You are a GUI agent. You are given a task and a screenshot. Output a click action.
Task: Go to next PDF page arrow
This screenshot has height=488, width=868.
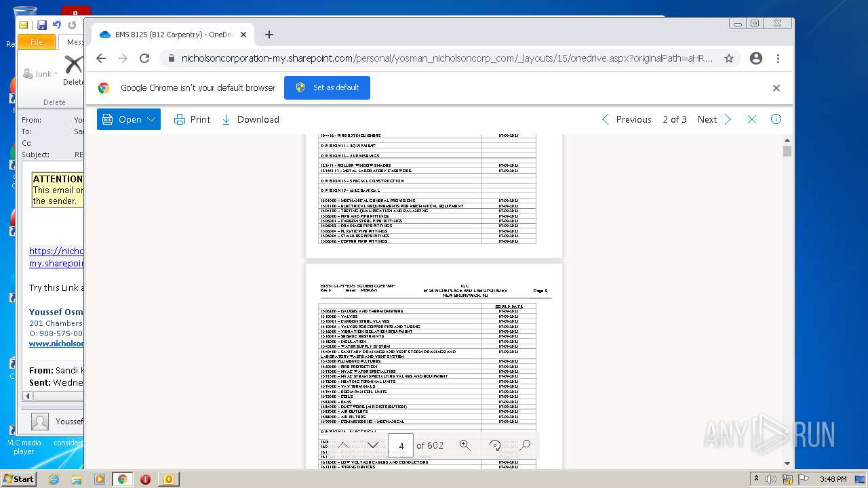[373, 445]
